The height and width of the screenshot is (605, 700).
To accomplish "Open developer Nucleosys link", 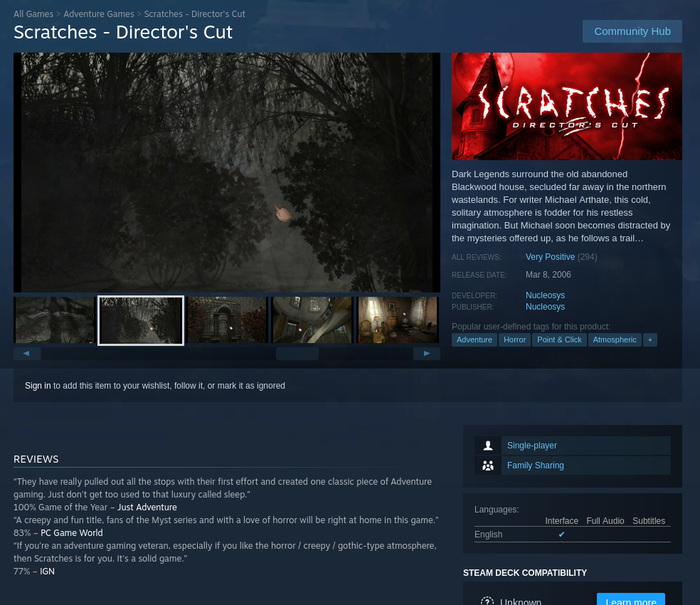I will pos(545,295).
